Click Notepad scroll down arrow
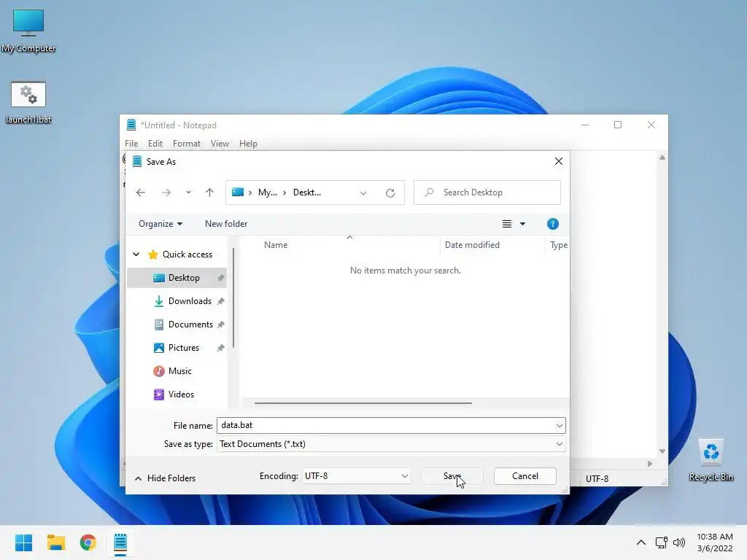Viewport: 747px width, 560px height. coord(662,451)
